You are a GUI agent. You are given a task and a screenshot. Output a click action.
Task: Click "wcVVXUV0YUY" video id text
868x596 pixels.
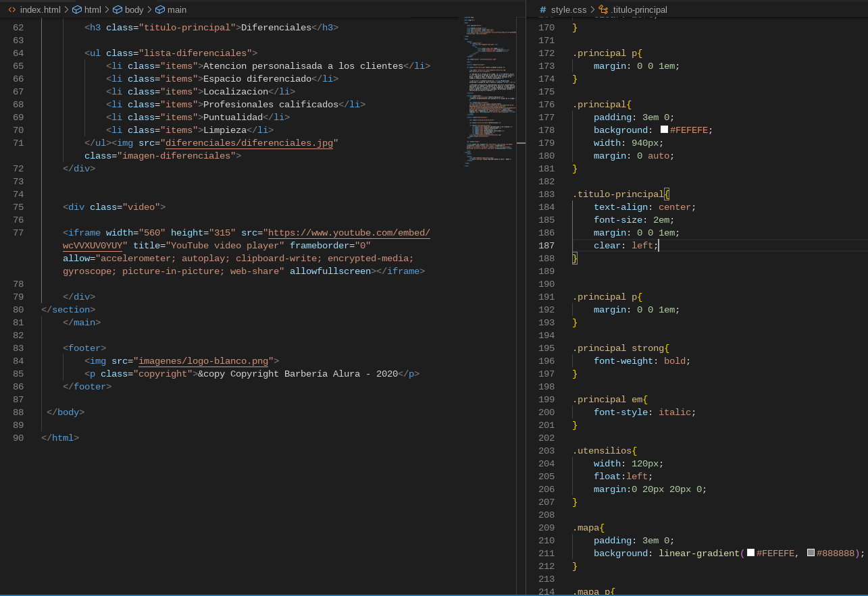click(93, 246)
